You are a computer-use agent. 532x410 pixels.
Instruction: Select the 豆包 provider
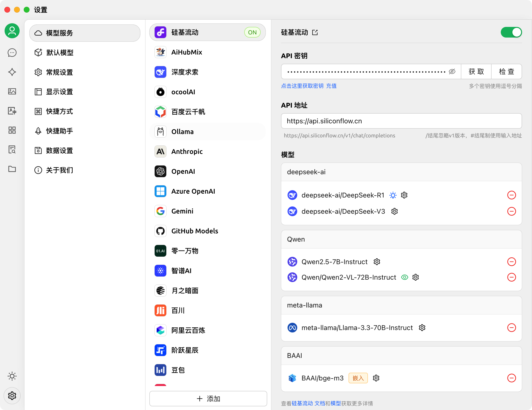(207, 370)
